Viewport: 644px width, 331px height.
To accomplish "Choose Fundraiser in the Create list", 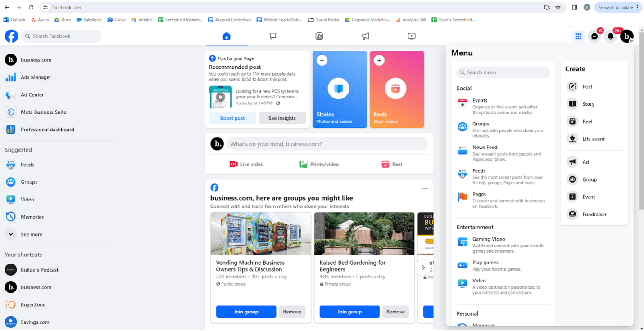I will click(x=594, y=214).
